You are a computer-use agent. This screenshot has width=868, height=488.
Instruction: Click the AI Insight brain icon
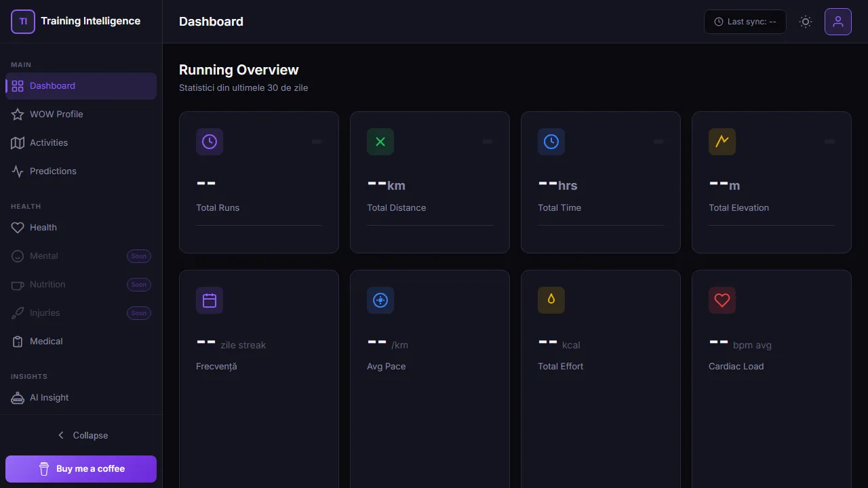click(17, 397)
